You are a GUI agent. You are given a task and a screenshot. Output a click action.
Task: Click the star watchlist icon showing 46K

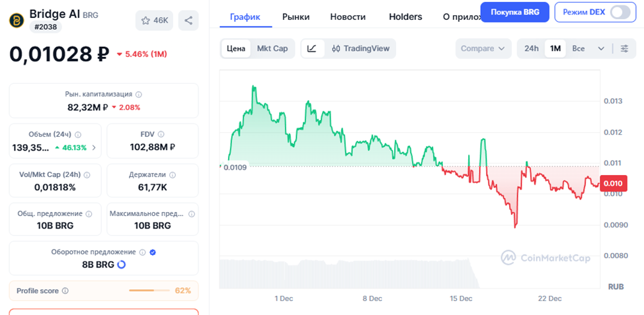pos(154,20)
